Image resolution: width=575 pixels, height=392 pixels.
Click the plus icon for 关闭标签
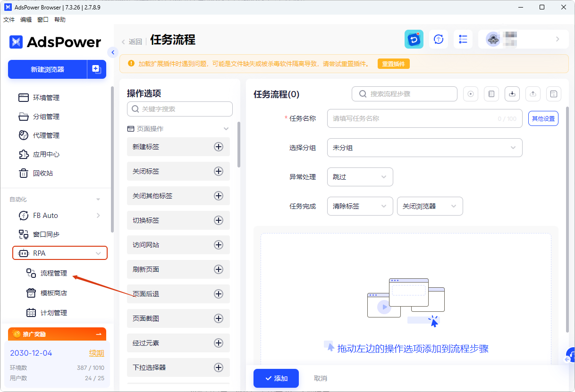(219, 171)
